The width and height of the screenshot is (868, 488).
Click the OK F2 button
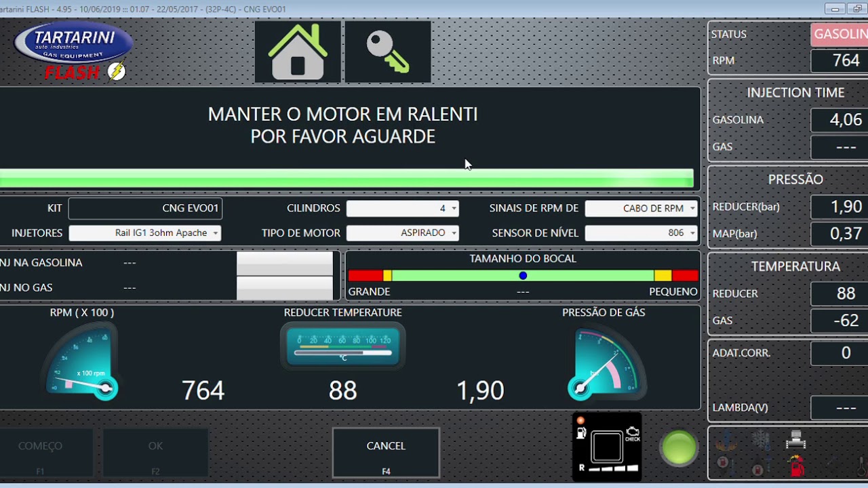coord(155,453)
